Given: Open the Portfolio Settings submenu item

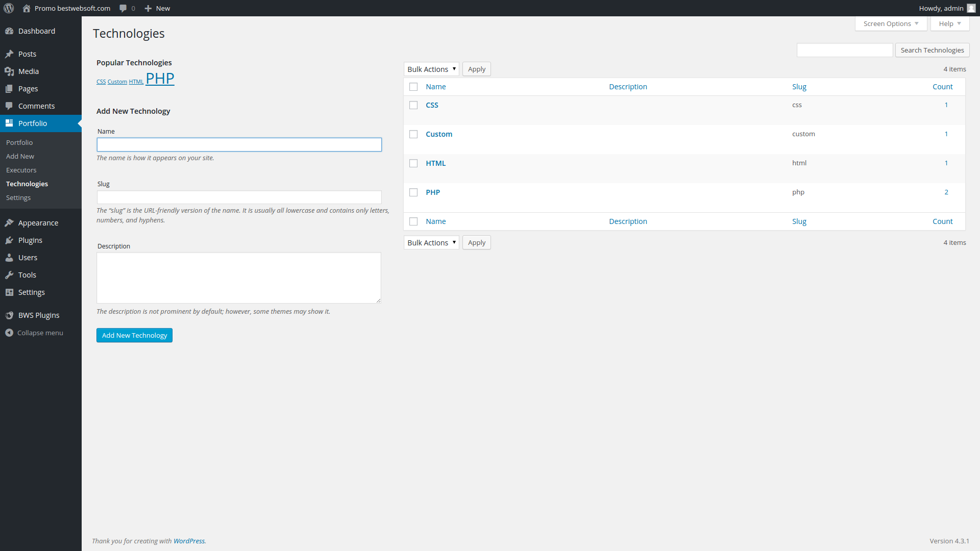Looking at the screenshot, I should point(18,197).
